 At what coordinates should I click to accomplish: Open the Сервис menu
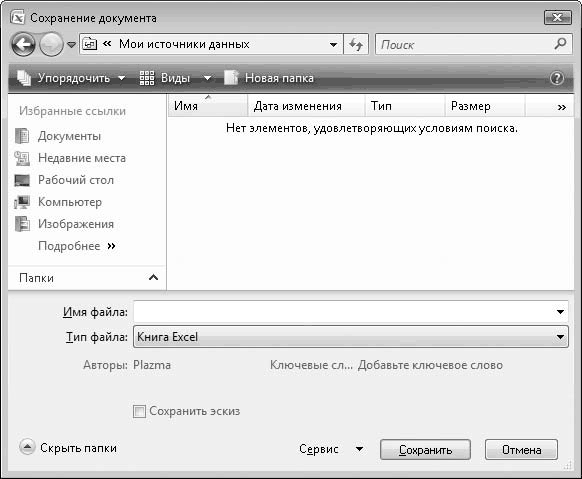[x=331, y=449]
